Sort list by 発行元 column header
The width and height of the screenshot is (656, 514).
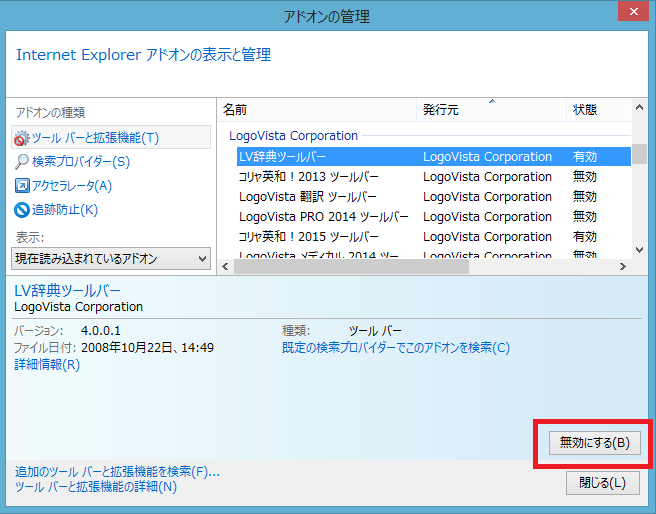492,110
